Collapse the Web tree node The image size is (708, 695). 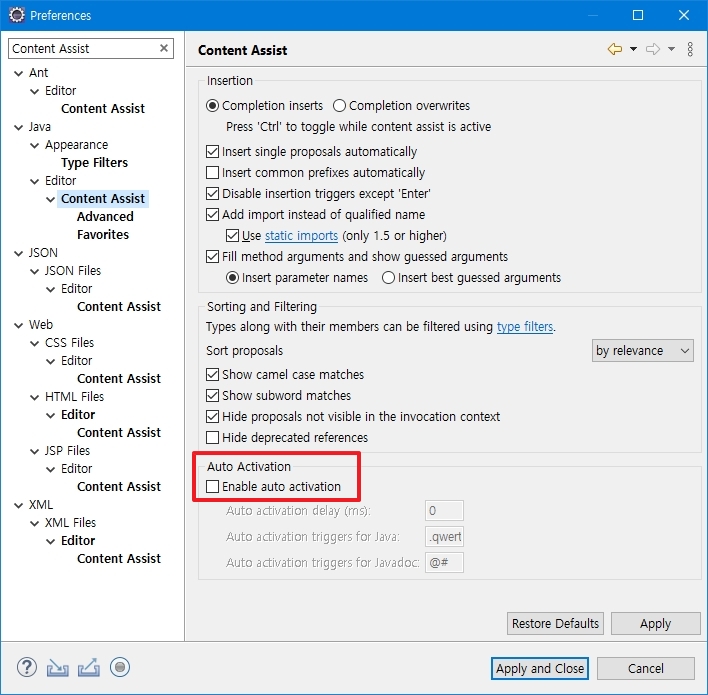19,325
